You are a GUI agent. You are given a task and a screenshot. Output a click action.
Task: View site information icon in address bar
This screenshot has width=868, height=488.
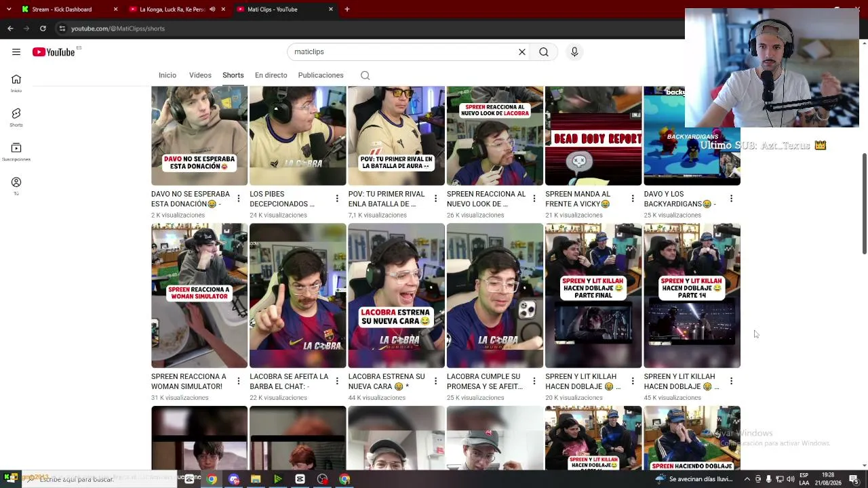[62, 28]
